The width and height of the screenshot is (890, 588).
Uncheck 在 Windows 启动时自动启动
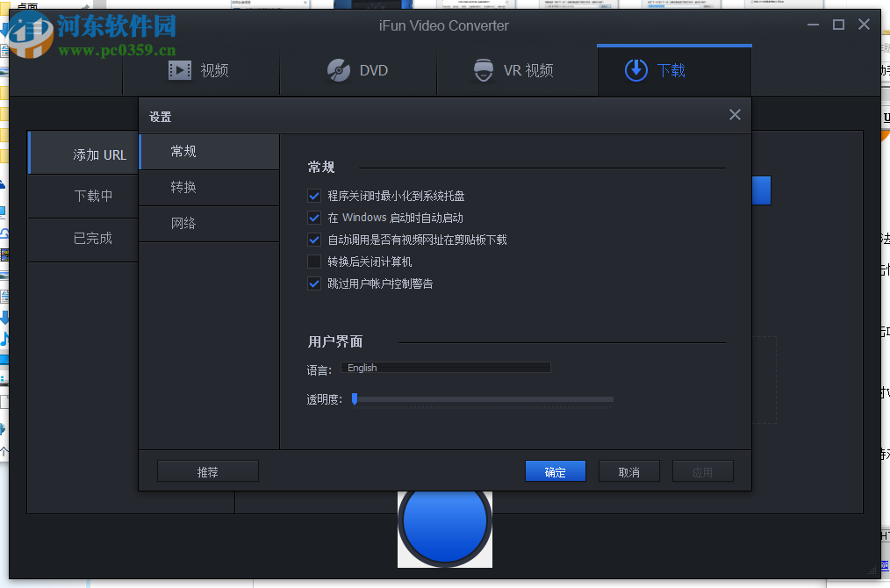(x=314, y=218)
